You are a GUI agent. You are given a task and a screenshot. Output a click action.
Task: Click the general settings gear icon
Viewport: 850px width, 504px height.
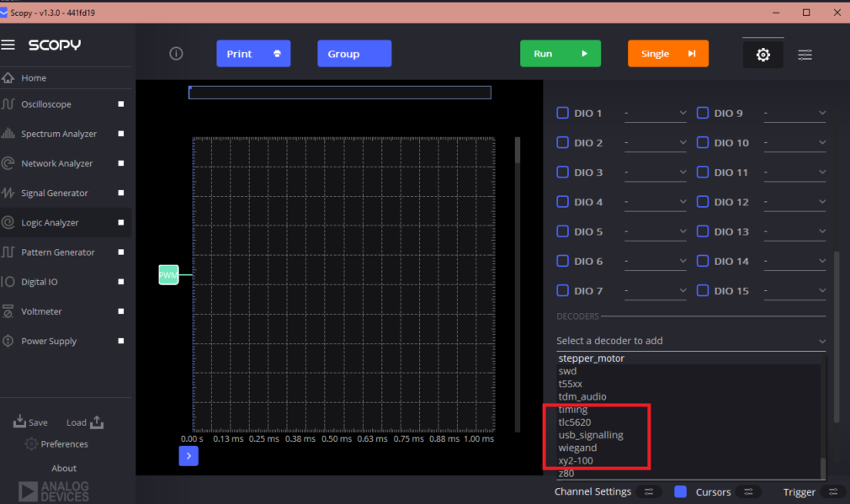[x=762, y=54]
